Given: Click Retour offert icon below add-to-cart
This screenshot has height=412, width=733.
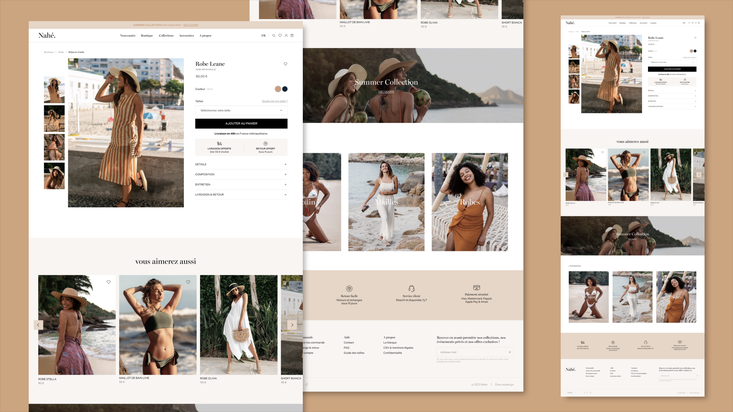Looking at the screenshot, I should tap(266, 144).
